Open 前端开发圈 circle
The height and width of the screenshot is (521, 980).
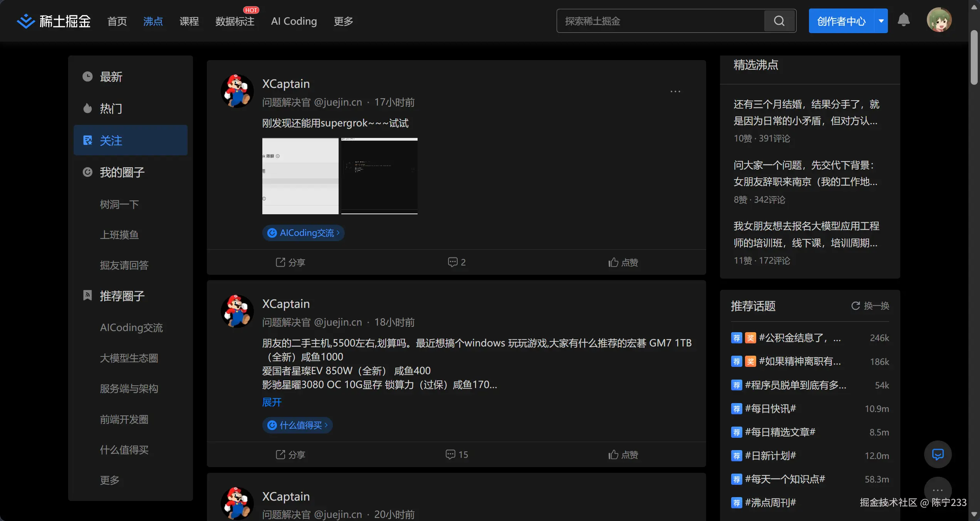coord(124,419)
